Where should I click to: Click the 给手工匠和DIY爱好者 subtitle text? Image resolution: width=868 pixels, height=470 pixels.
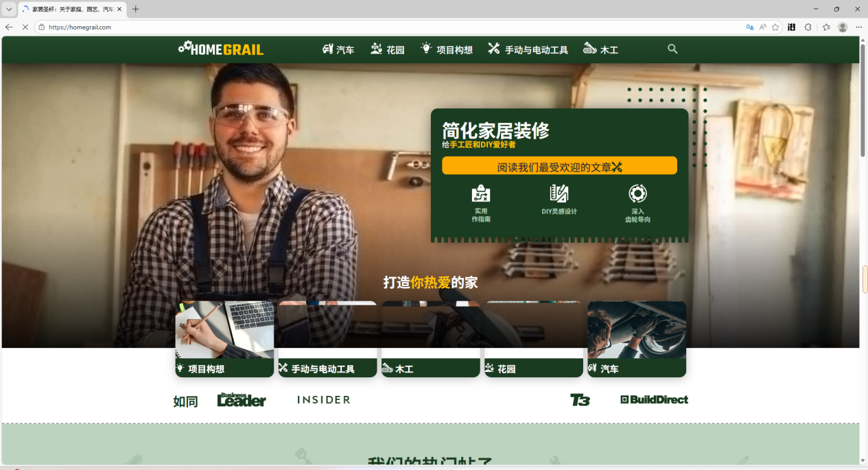coord(479,145)
